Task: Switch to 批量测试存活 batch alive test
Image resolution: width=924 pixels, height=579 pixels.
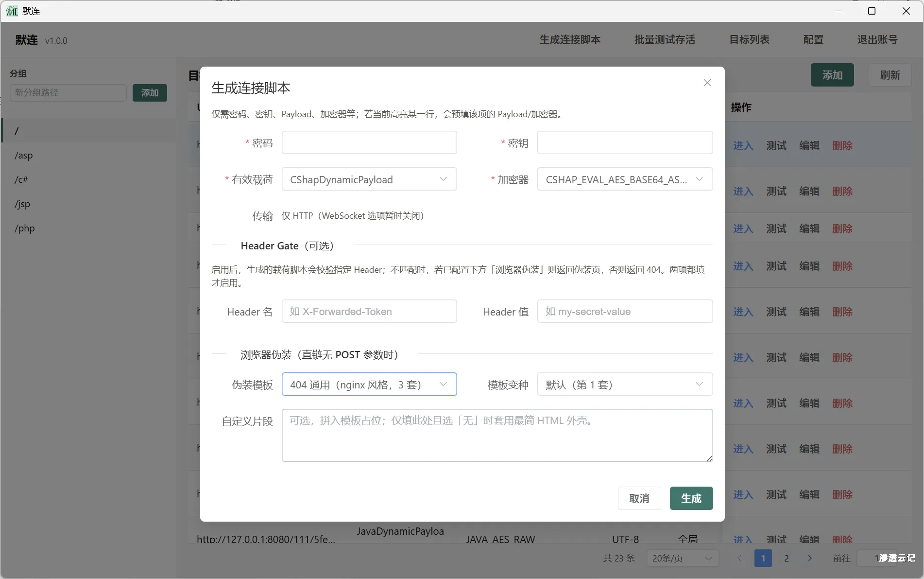Action: tap(664, 40)
